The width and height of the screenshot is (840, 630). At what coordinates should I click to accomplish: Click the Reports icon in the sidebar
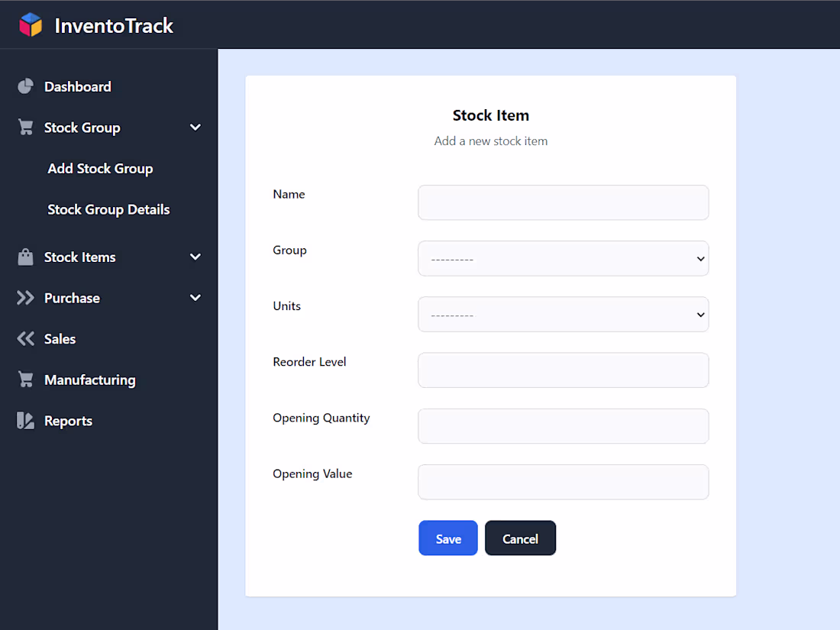(24, 421)
